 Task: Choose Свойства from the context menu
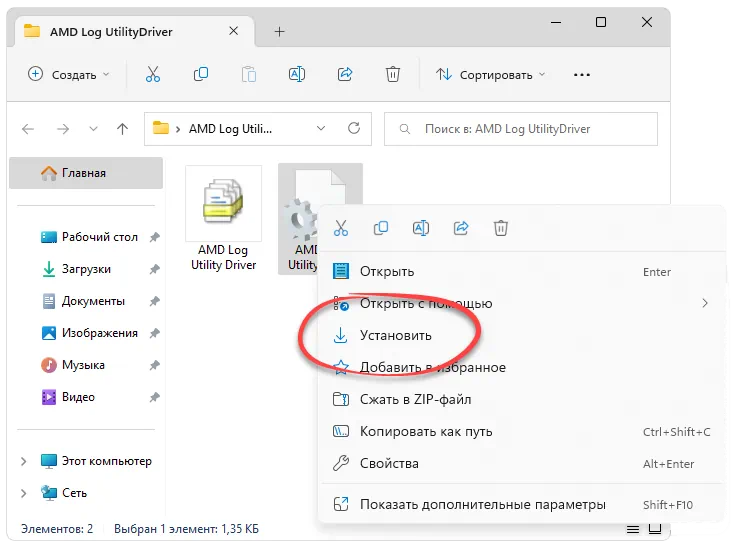click(x=522, y=463)
